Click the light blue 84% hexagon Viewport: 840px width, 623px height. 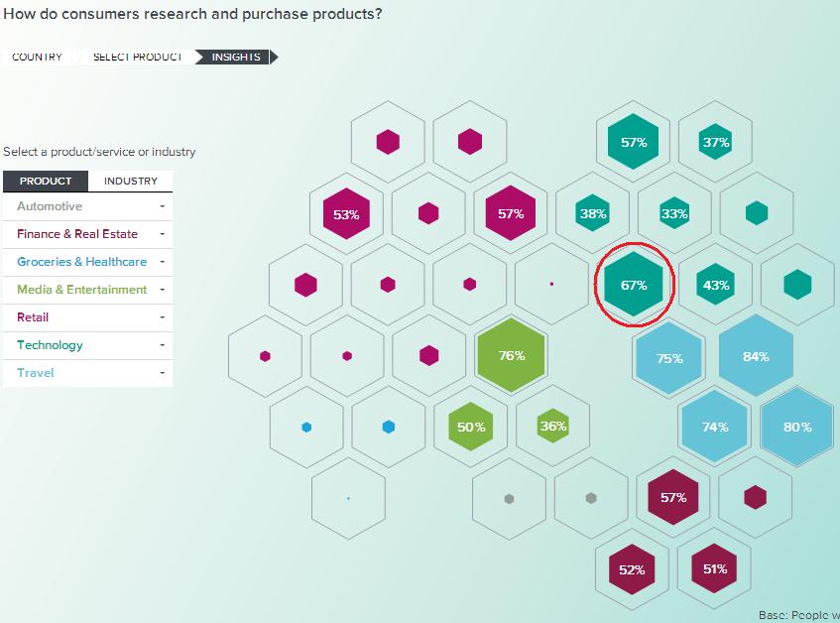[756, 356]
